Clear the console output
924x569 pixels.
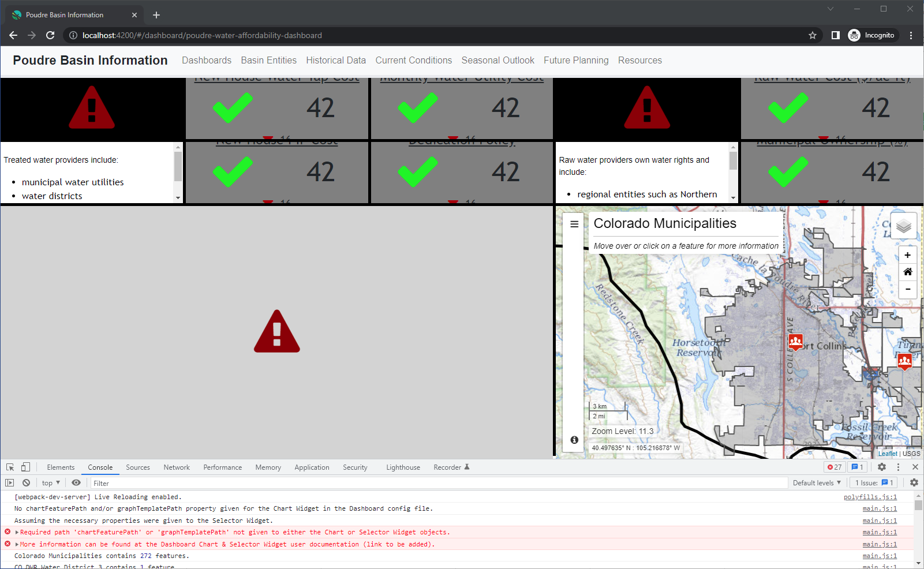coord(26,482)
